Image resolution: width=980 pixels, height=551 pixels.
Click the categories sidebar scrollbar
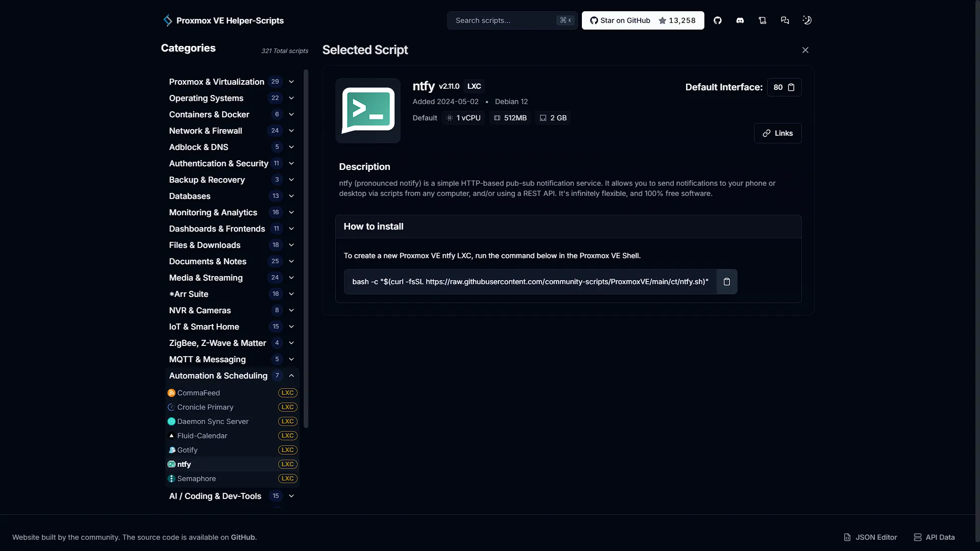click(306, 249)
